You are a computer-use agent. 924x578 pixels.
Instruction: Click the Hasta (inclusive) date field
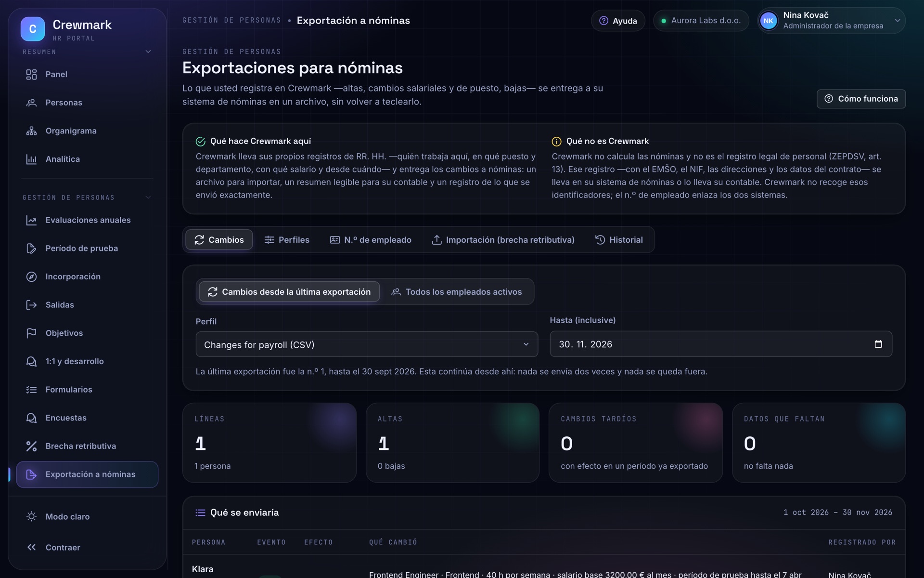721,344
